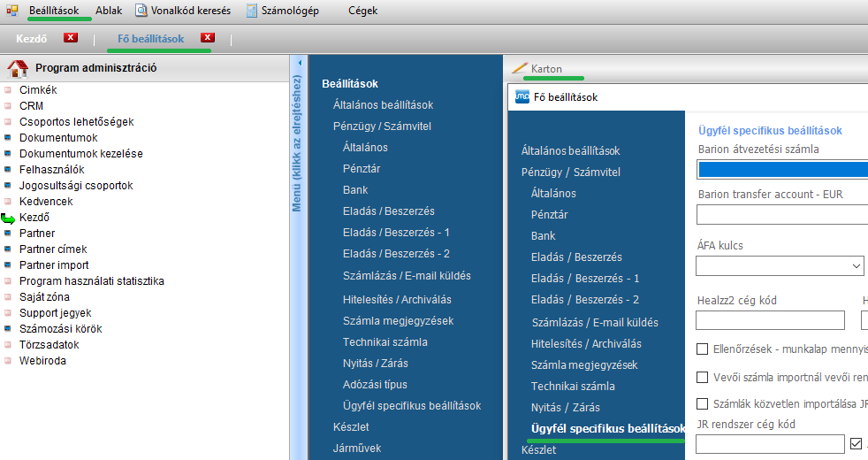This screenshot has height=460, width=868.
Task: Open the Cégek menu
Action: click(362, 11)
